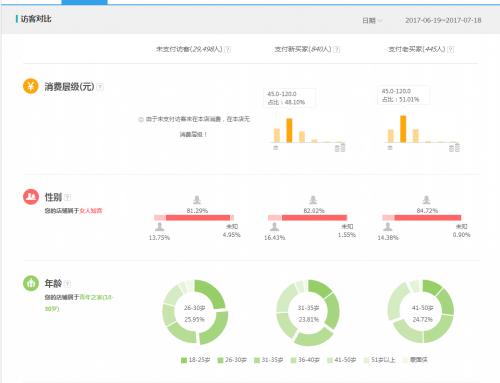Toggle the 41-50岁 legend item

(x=342, y=360)
